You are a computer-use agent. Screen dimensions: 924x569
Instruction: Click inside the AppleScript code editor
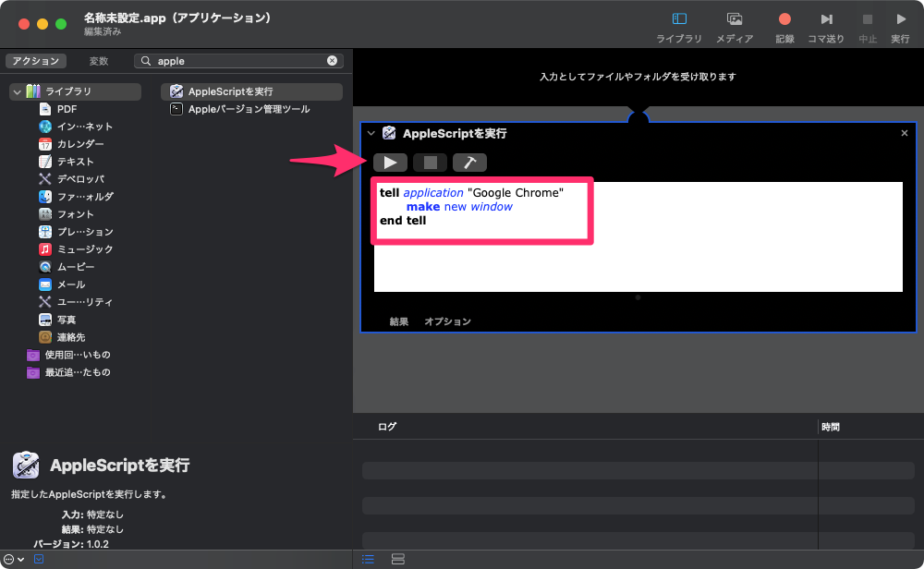[638, 236]
